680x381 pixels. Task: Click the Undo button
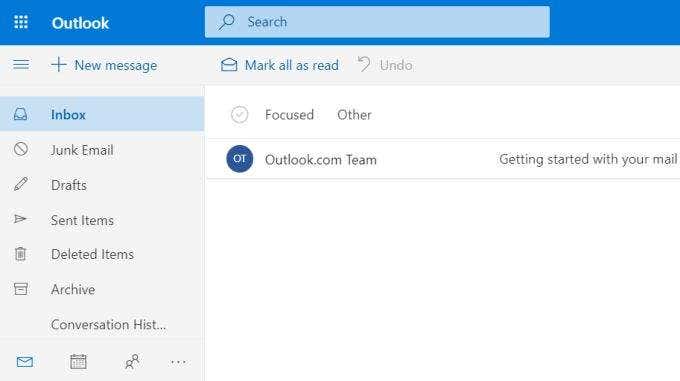(x=385, y=65)
